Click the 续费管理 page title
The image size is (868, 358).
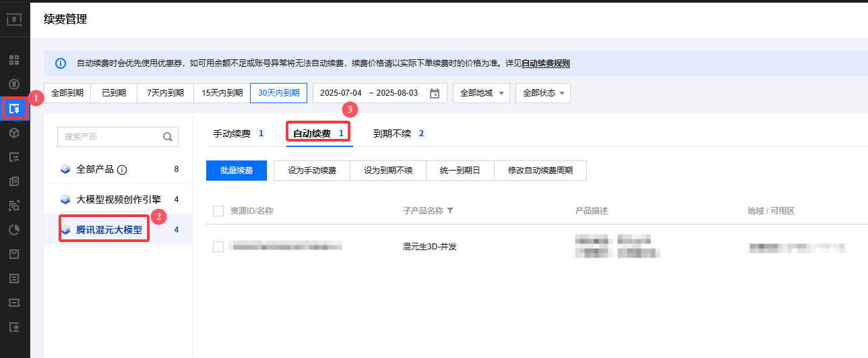[x=65, y=19]
